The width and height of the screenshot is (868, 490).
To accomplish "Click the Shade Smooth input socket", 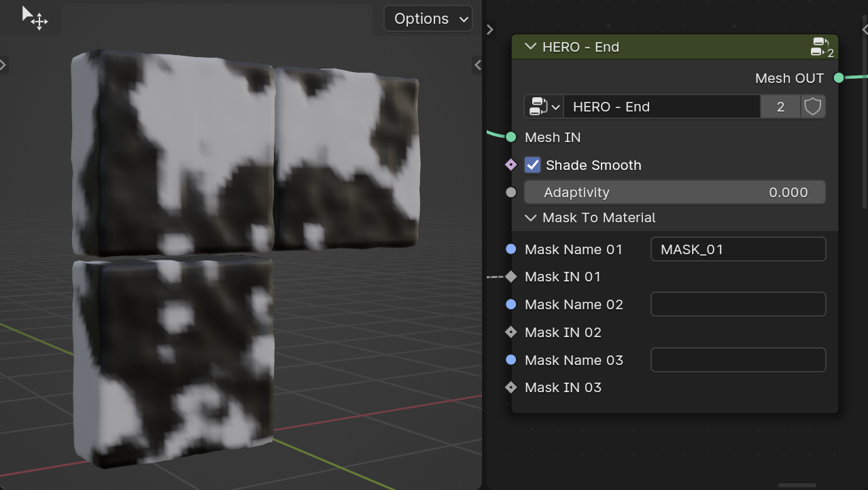I will click(511, 165).
